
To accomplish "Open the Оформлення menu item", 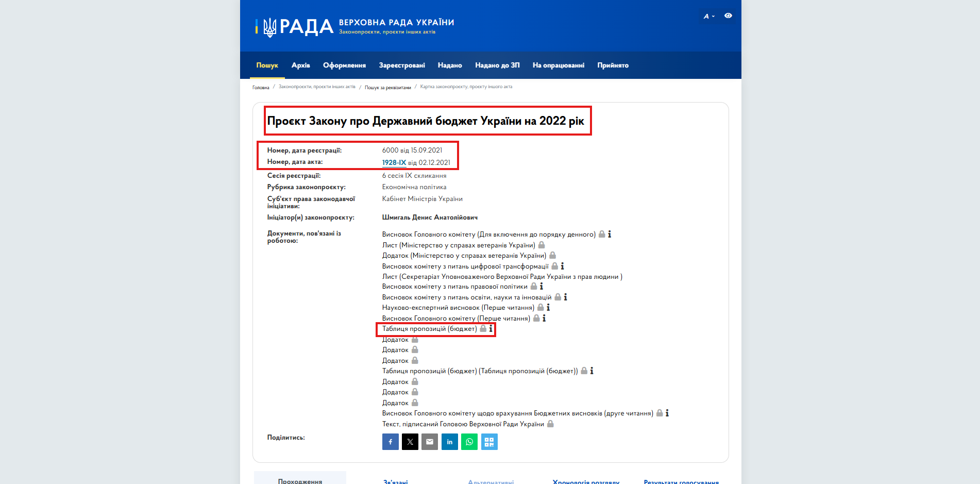I will (345, 65).
